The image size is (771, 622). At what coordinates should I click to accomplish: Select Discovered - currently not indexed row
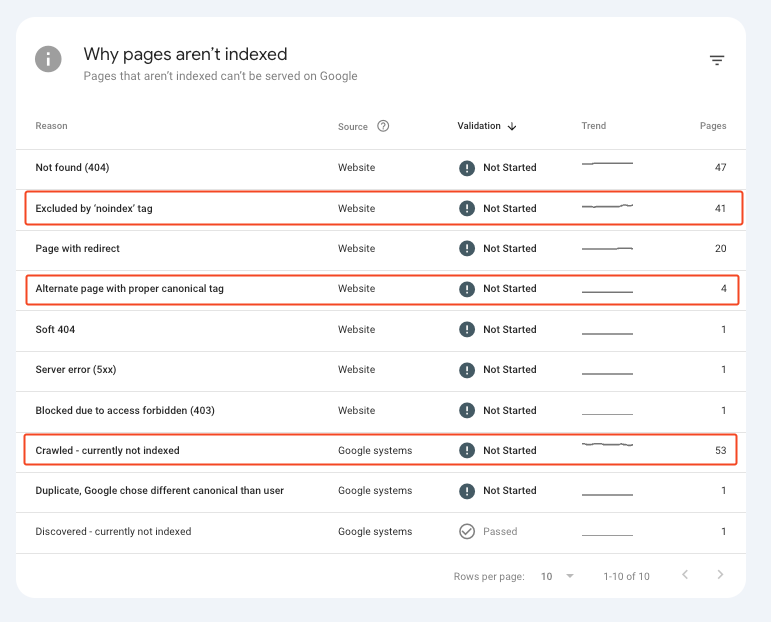pyautogui.click(x=113, y=531)
